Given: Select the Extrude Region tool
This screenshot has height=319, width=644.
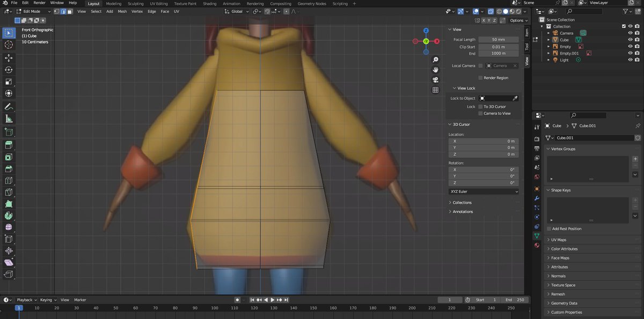Looking at the screenshot, I should point(9,145).
